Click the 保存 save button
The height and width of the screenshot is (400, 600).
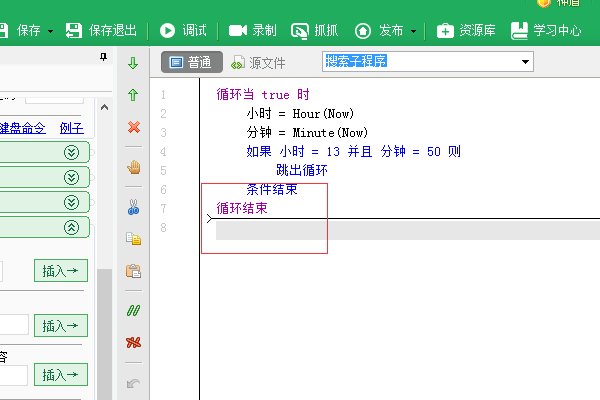point(20,30)
